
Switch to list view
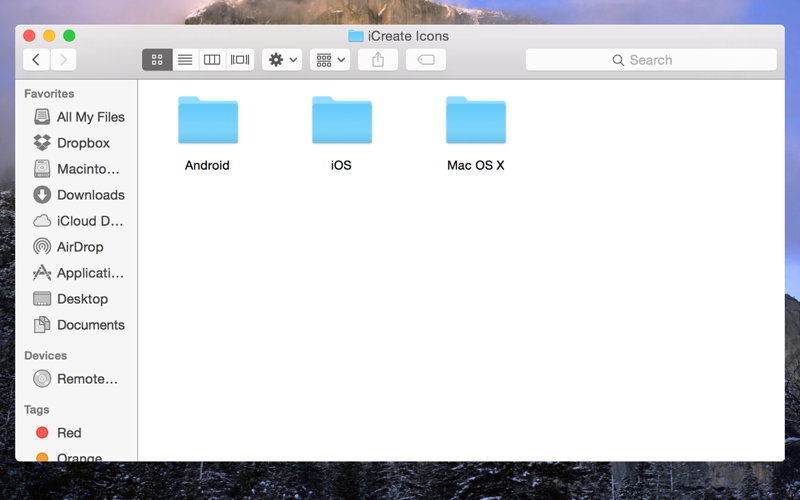(185, 60)
